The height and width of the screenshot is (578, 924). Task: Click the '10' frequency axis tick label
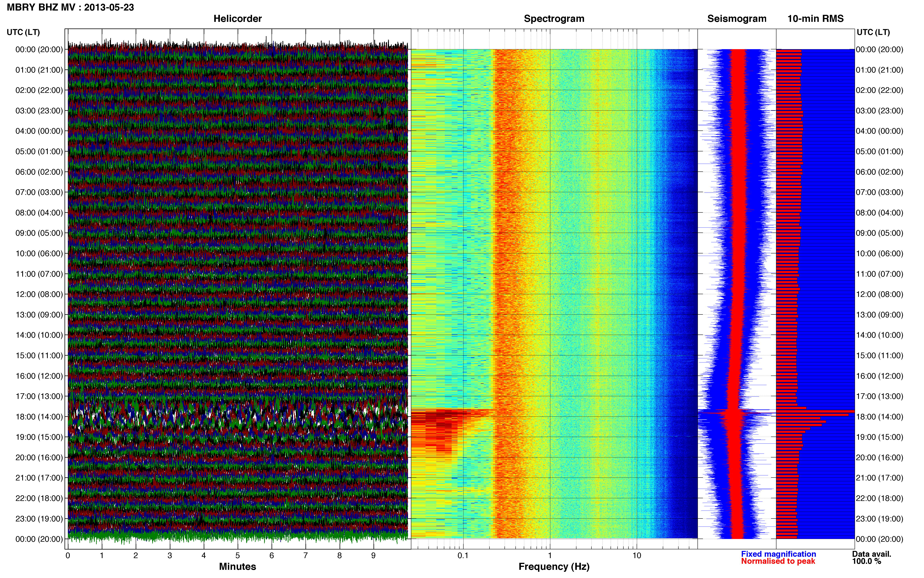pyautogui.click(x=636, y=556)
